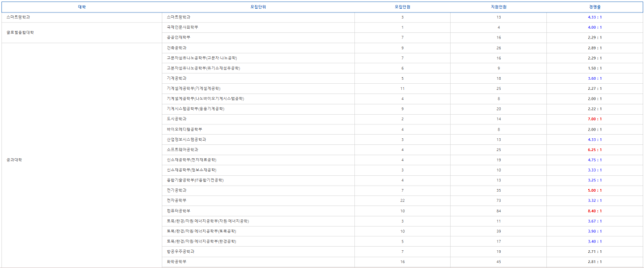Click the 2.89 : 1 competition ratio
Viewport: 644px width, 268px height.
(x=594, y=48)
